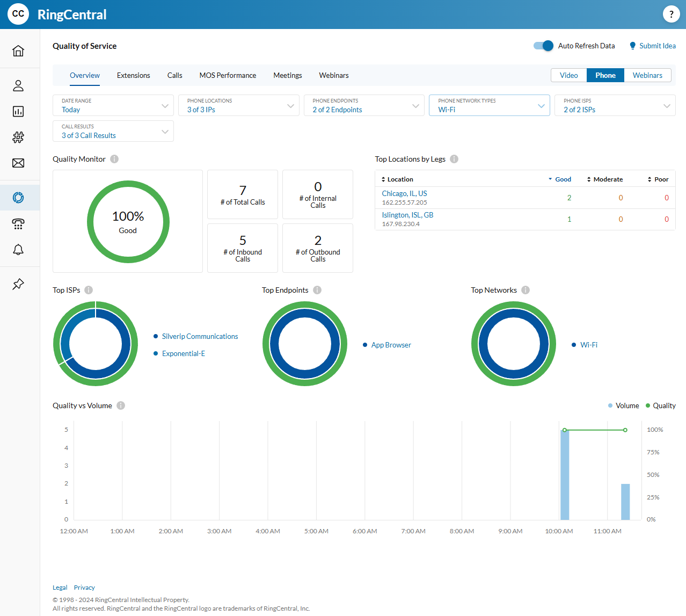Open the Messages envelope icon
Image resolution: width=686 pixels, height=616 pixels.
tap(18, 163)
